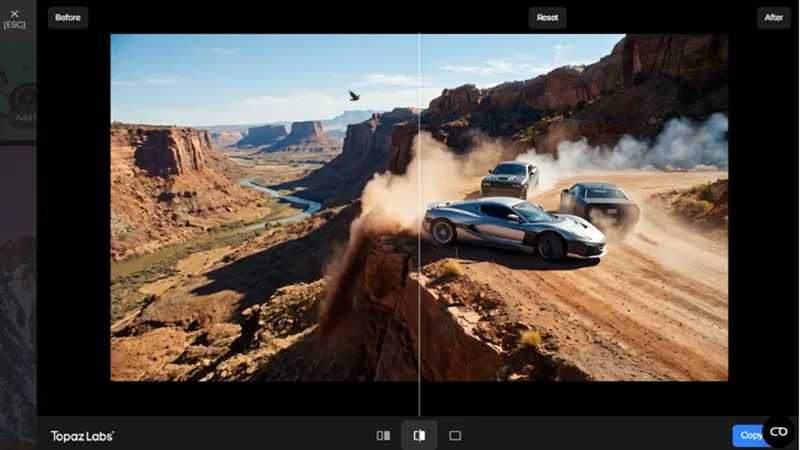Click the dimmed Add button behind overlay
800x450 pixels.
pyautogui.click(x=24, y=117)
